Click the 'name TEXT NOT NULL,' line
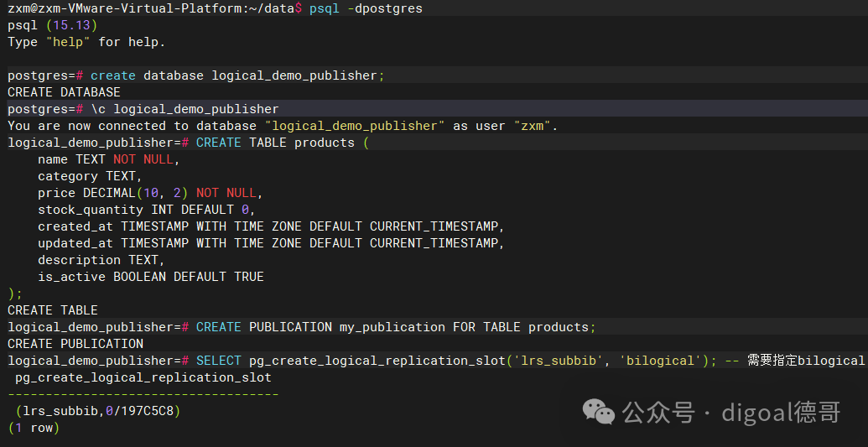This screenshot has height=447, width=868. (x=109, y=159)
